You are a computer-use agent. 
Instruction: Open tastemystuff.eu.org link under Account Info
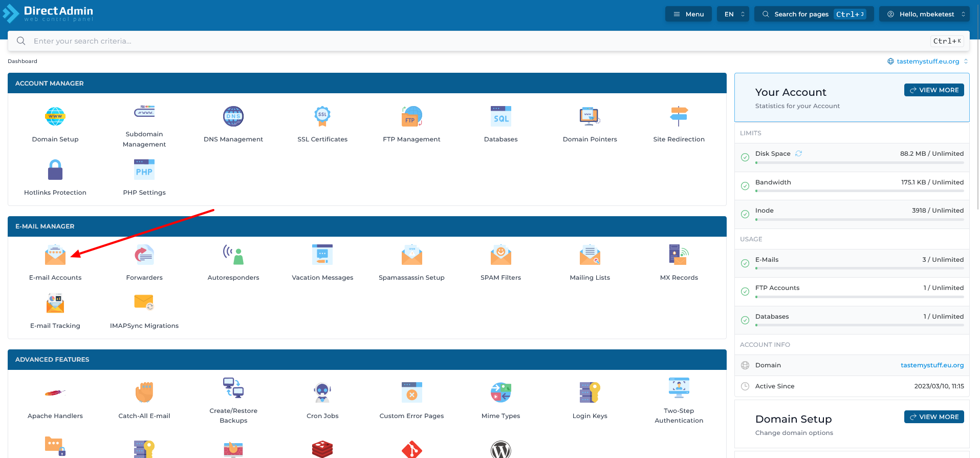[932, 365]
